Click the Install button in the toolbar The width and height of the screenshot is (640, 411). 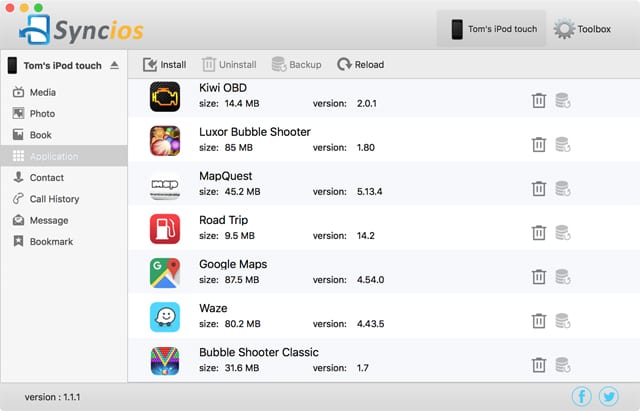click(x=165, y=65)
